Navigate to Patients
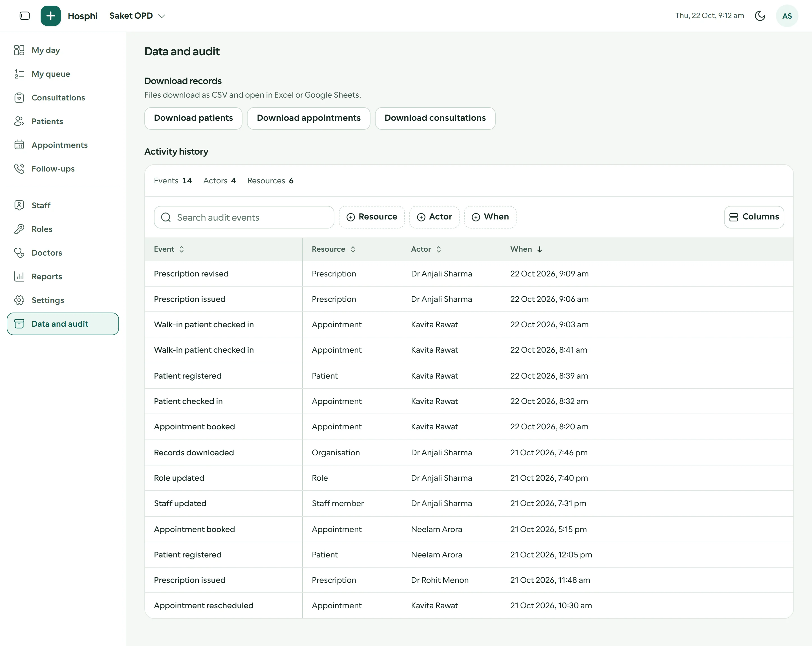Viewport: 812px width, 646px height. coord(63,121)
